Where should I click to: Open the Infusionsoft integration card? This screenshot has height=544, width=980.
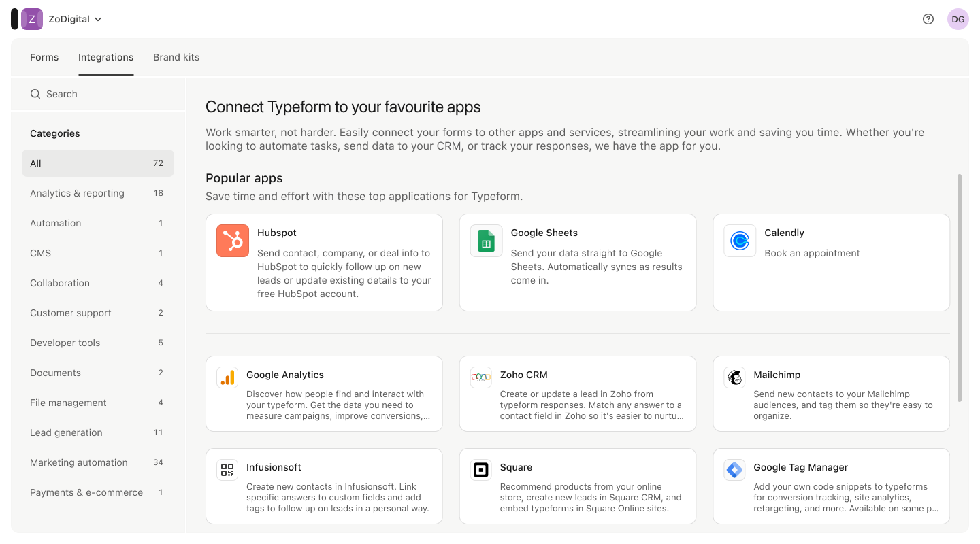(324, 486)
